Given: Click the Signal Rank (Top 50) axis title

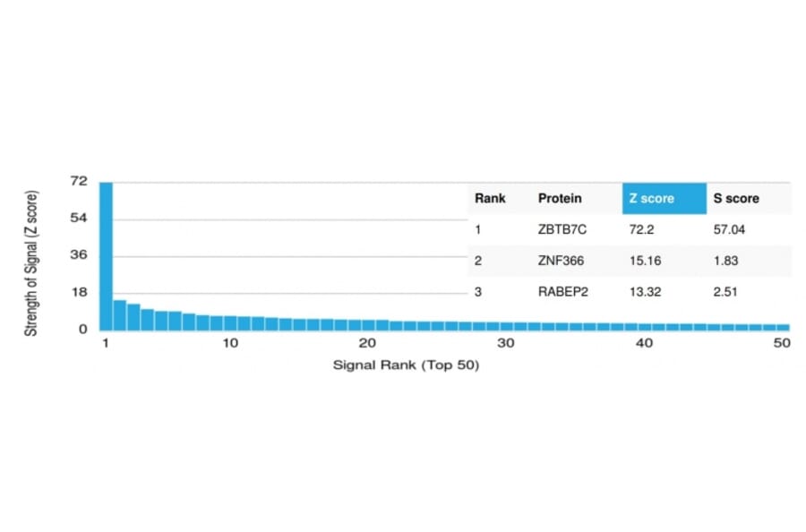Looking at the screenshot, I should pyautogui.click(x=406, y=365).
